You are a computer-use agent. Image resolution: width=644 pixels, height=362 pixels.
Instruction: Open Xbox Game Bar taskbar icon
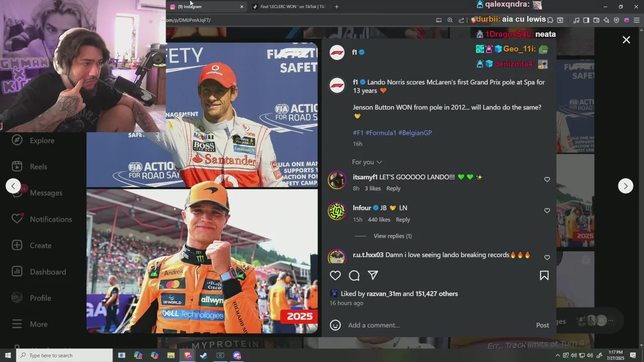(x=220, y=355)
